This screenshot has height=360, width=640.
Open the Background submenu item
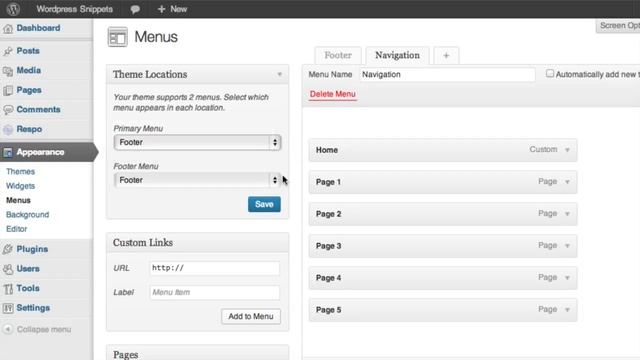[x=27, y=215]
